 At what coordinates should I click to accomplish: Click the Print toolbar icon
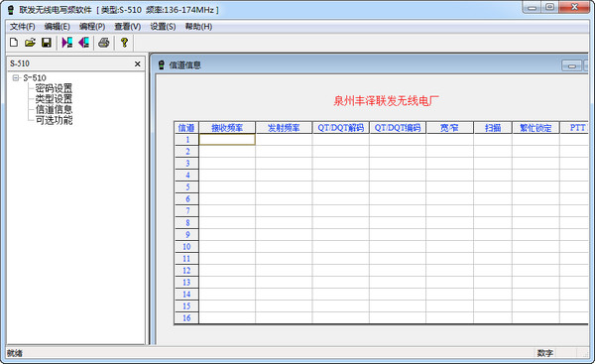[103, 43]
